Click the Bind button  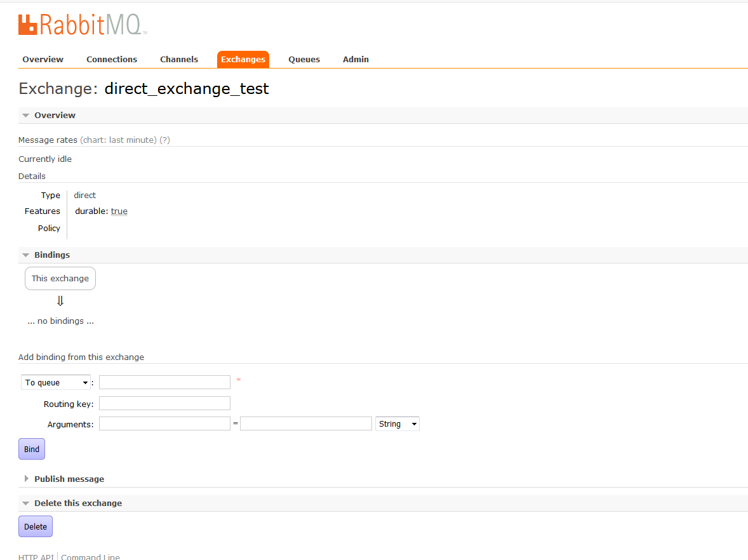[x=31, y=448]
